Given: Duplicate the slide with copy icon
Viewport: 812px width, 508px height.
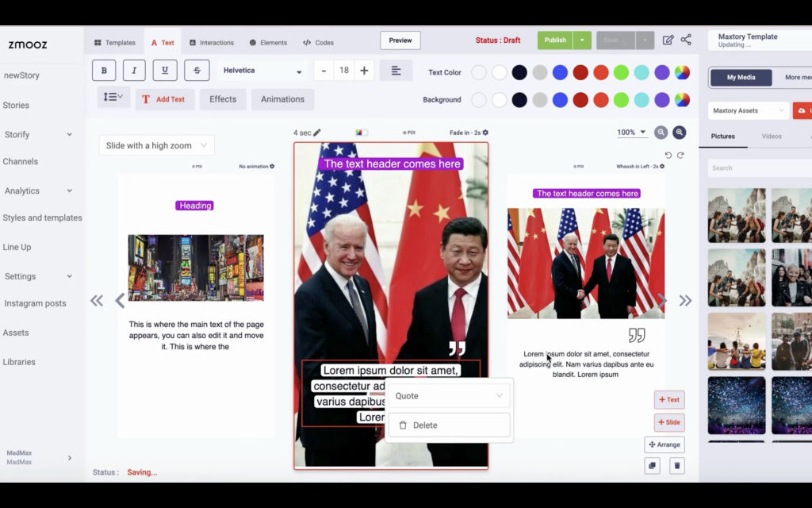Looking at the screenshot, I should [652, 465].
